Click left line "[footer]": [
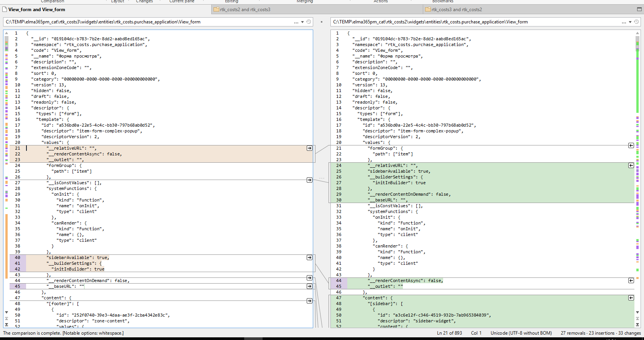 click(63, 304)
